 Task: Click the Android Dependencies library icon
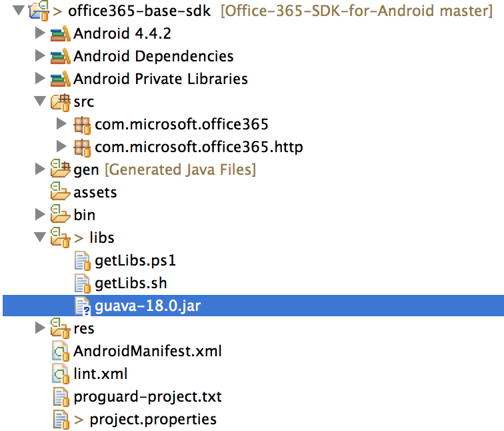(60, 56)
